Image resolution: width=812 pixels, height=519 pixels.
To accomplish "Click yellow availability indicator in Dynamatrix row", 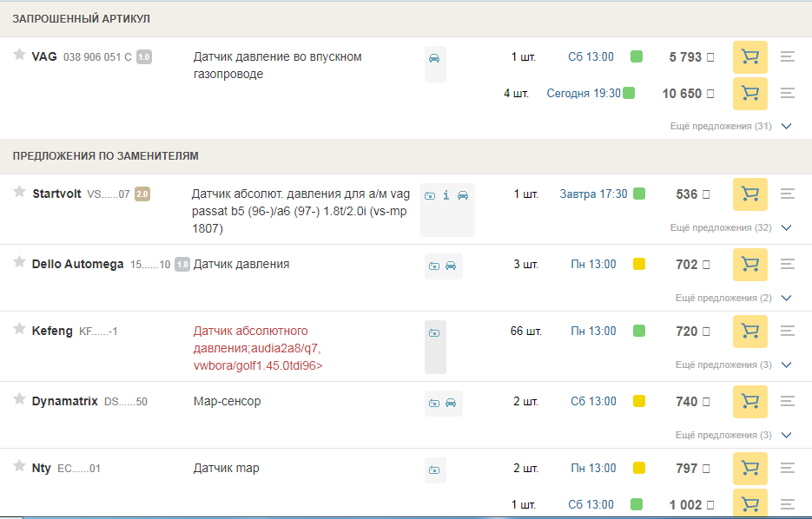I will (x=638, y=401).
